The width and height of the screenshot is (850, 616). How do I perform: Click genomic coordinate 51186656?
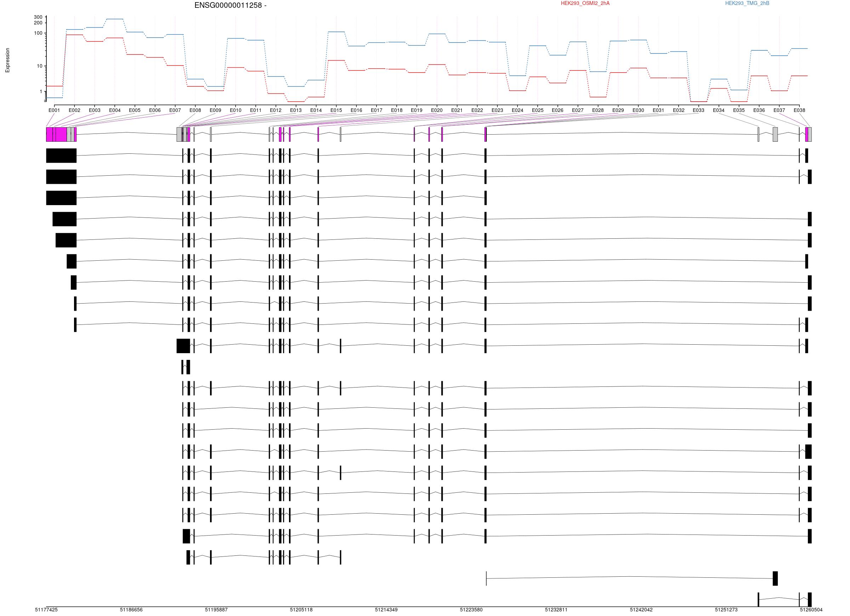[131, 610]
